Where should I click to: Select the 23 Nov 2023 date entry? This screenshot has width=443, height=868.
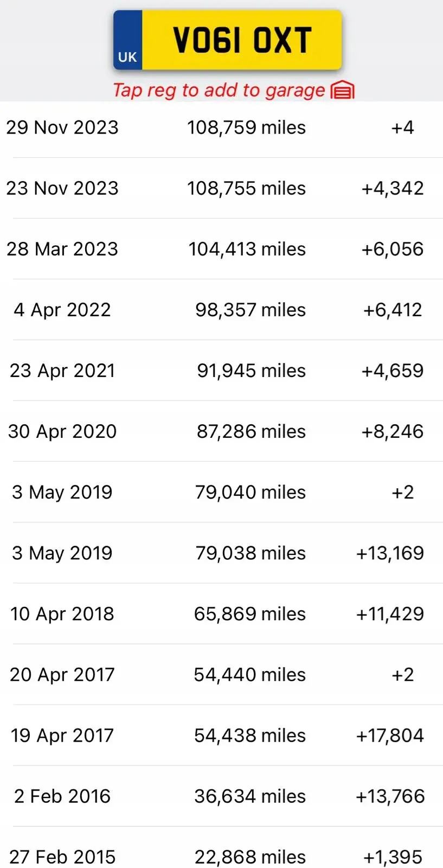click(x=62, y=188)
